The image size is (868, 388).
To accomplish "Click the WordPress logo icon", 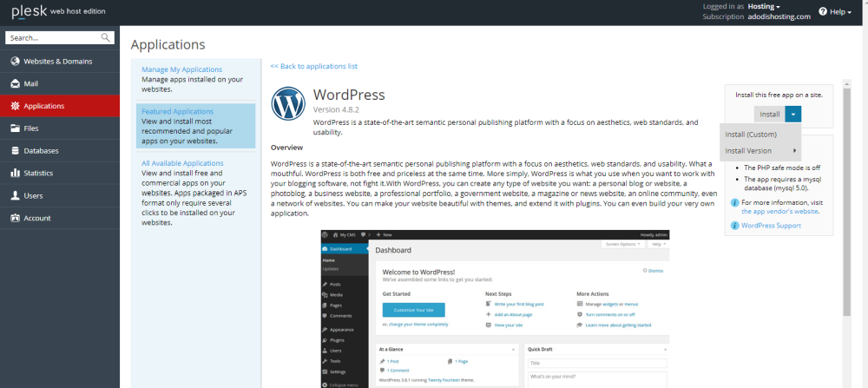I will point(288,103).
